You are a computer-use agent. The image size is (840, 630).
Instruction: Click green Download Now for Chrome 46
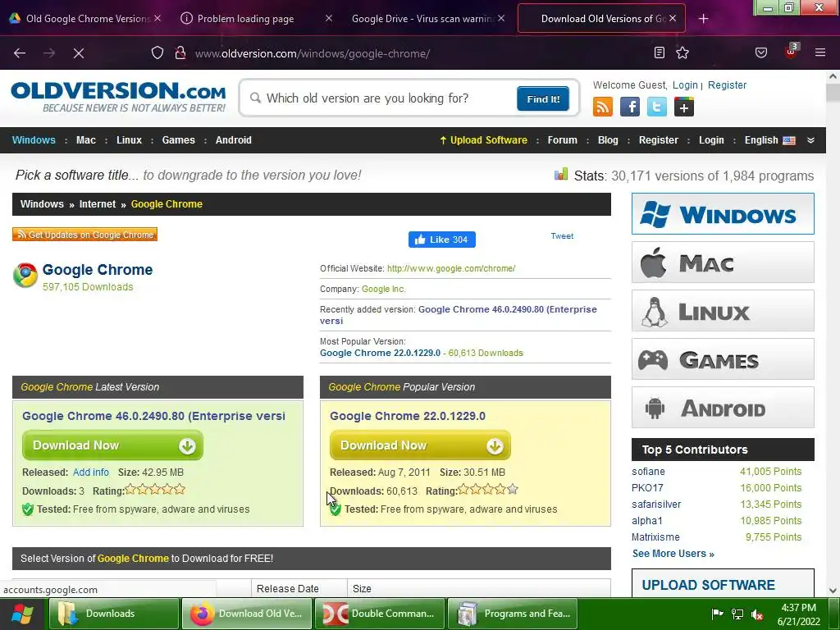pyautogui.click(x=112, y=445)
